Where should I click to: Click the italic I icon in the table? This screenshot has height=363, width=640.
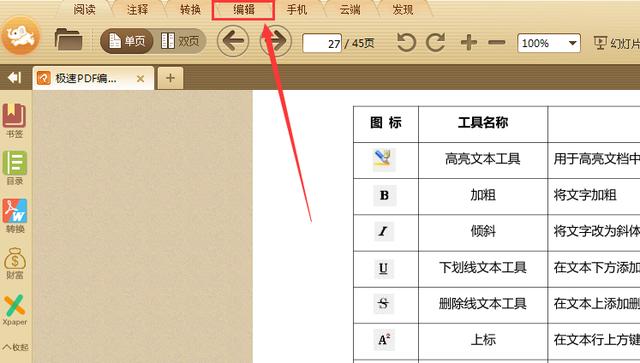tap(384, 232)
